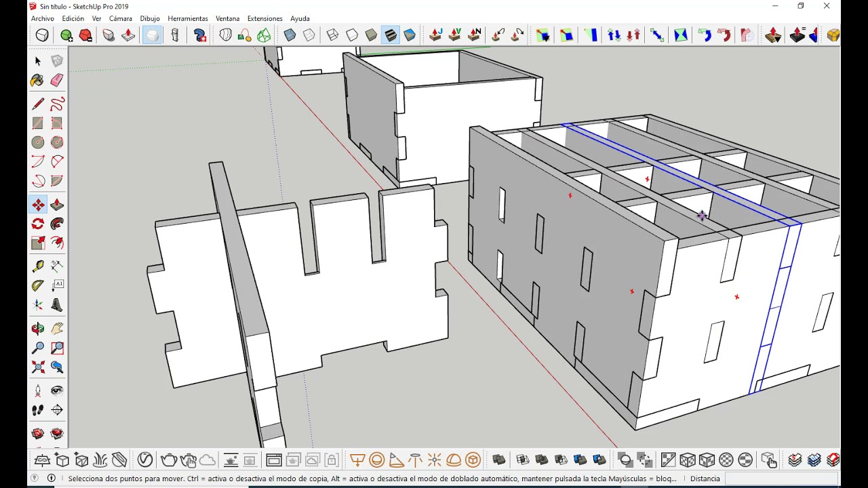
Task: Enable Hidden Line face style
Action: click(x=351, y=35)
